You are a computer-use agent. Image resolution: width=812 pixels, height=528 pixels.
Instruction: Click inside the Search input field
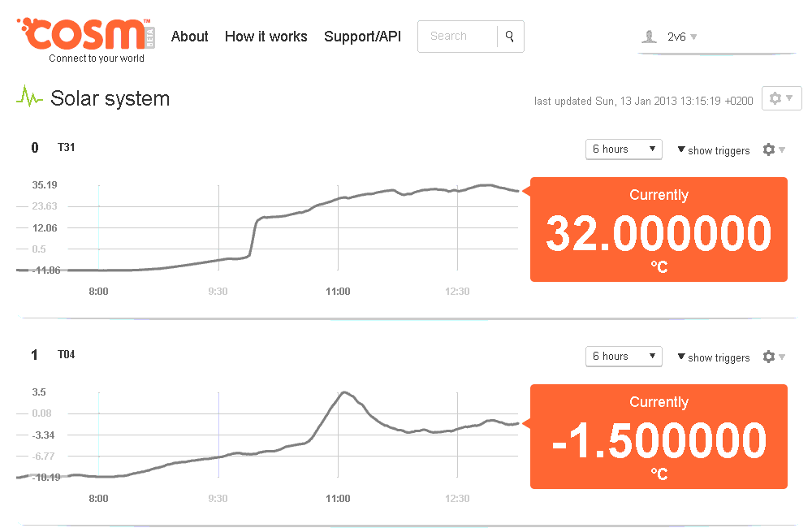coord(457,37)
